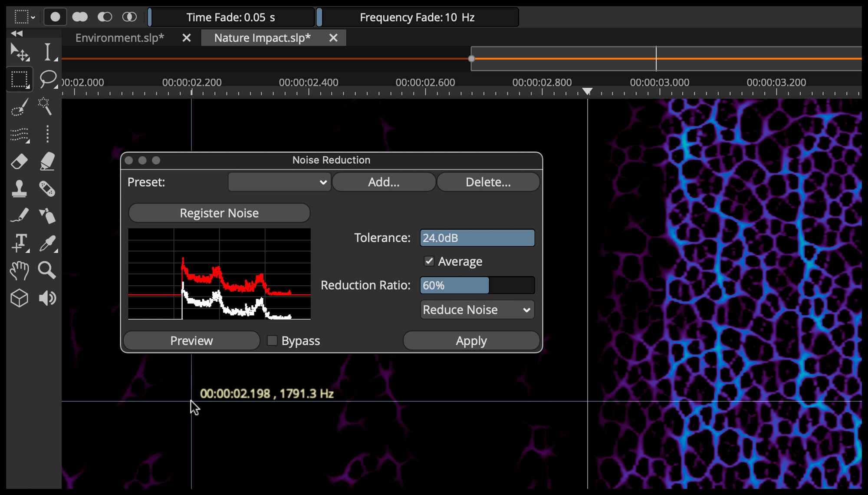Select the lasso selection tool
The width and height of the screenshot is (868, 495).
[x=47, y=79]
